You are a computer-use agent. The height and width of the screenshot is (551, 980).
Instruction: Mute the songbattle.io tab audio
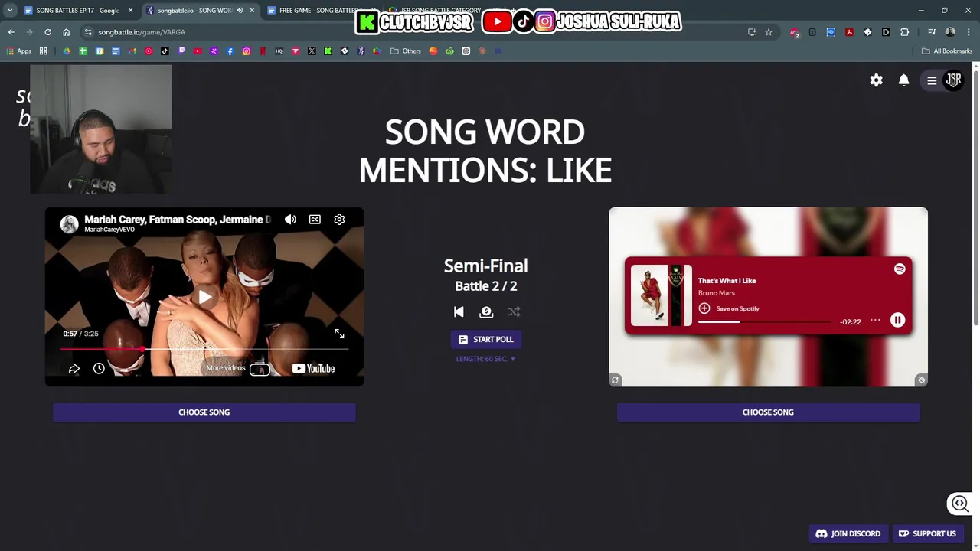(240, 11)
